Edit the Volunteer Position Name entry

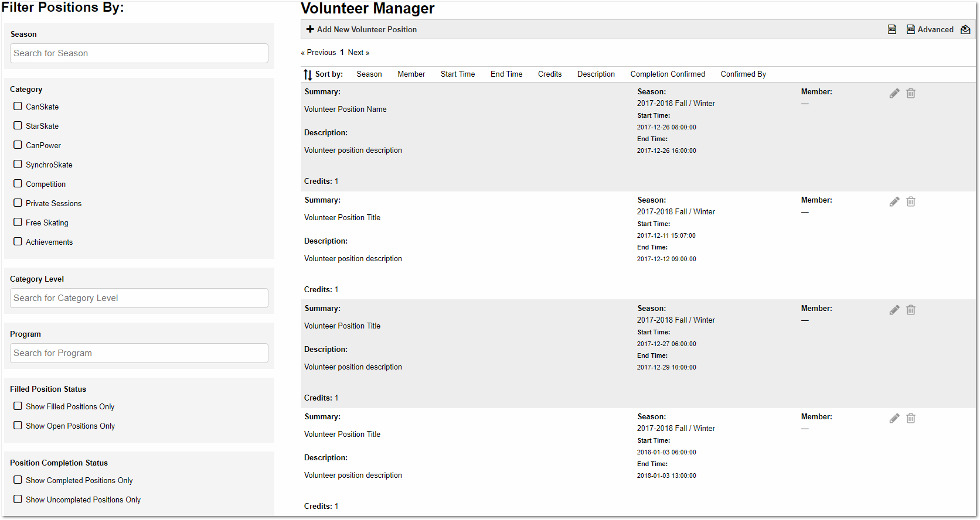click(x=894, y=94)
